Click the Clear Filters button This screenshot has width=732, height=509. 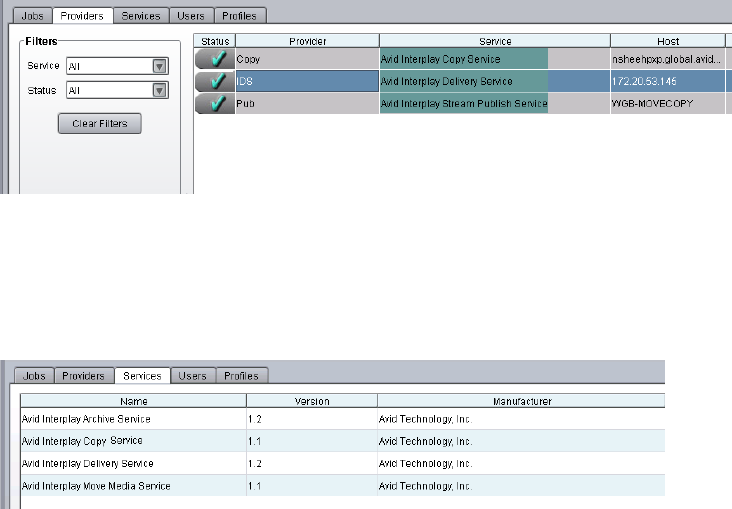99,123
